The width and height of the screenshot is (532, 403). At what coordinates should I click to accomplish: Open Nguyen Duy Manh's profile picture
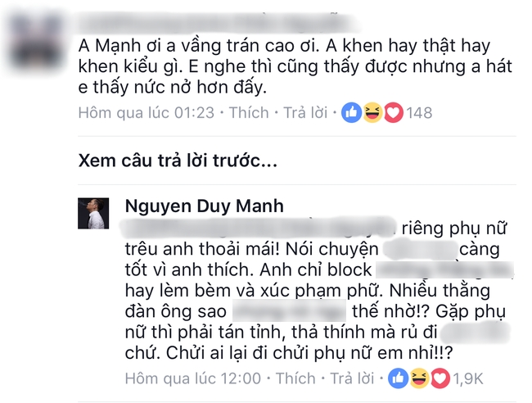click(x=93, y=213)
